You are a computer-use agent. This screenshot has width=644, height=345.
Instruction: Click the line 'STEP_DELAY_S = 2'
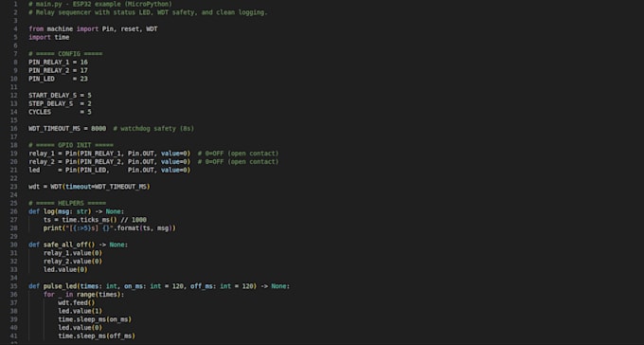60,103
